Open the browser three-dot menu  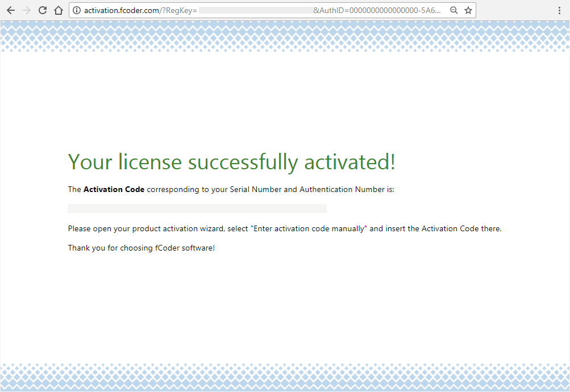point(559,11)
